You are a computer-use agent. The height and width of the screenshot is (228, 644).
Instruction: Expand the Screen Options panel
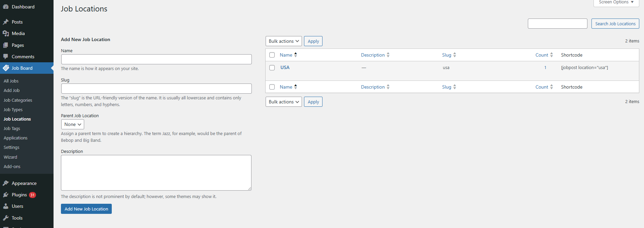coord(616,2)
